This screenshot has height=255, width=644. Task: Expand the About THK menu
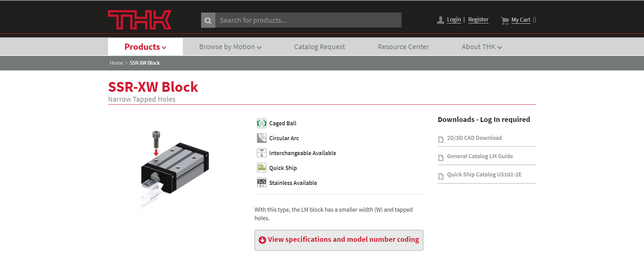pyautogui.click(x=481, y=47)
